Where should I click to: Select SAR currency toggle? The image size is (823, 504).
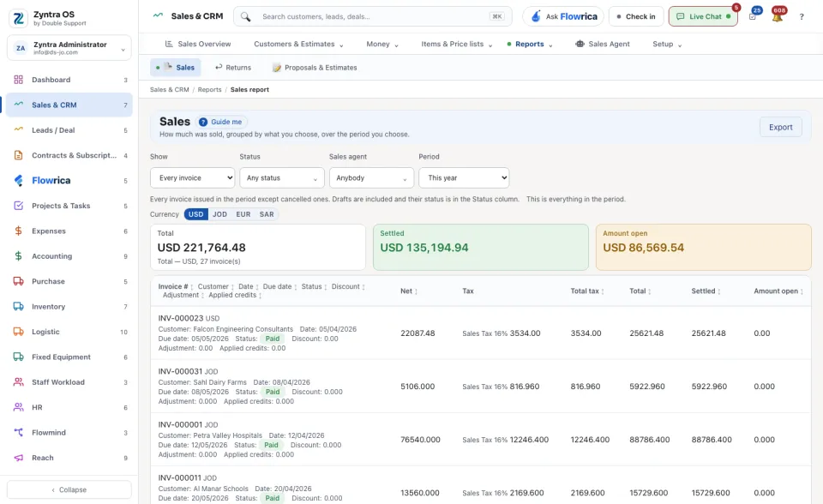click(267, 214)
